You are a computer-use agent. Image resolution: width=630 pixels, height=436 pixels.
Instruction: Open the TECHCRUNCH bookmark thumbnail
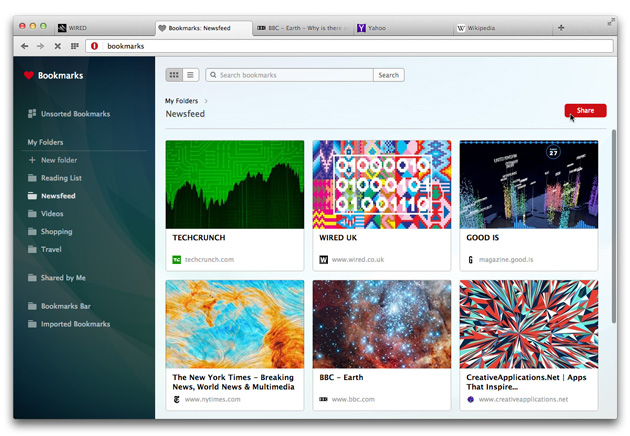click(x=235, y=184)
